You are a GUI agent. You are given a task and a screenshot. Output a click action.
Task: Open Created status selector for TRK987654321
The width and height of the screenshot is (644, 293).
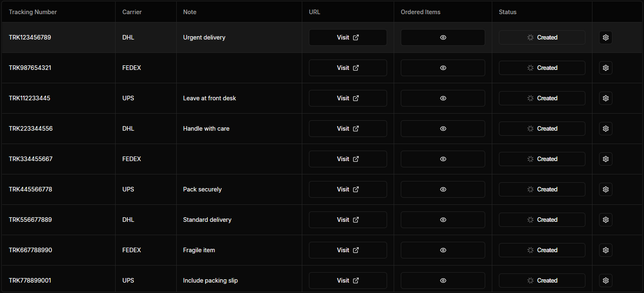(542, 68)
